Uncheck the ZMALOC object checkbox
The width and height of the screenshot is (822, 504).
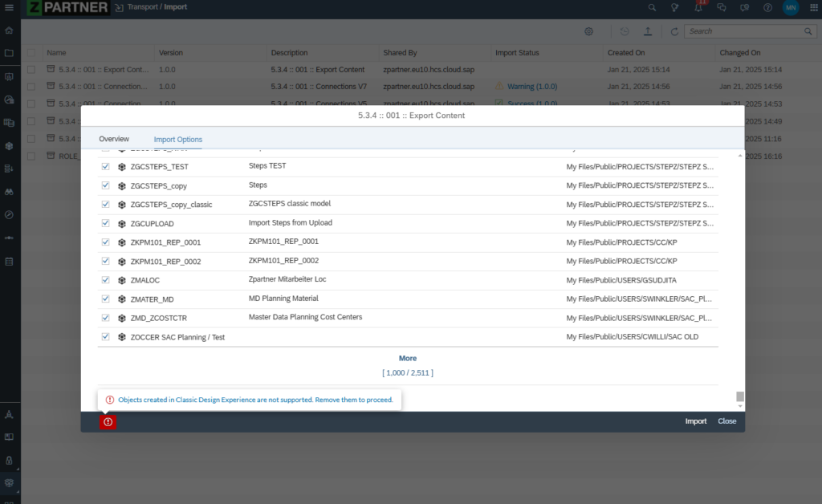pos(105,280)
